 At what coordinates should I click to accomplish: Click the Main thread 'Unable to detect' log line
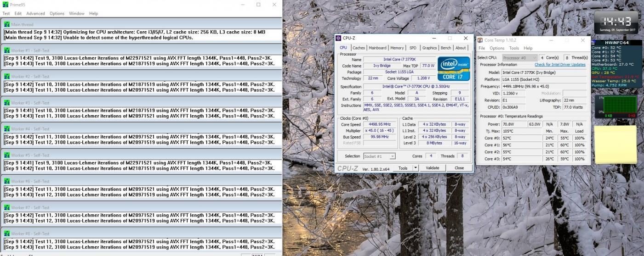[99, 38]
